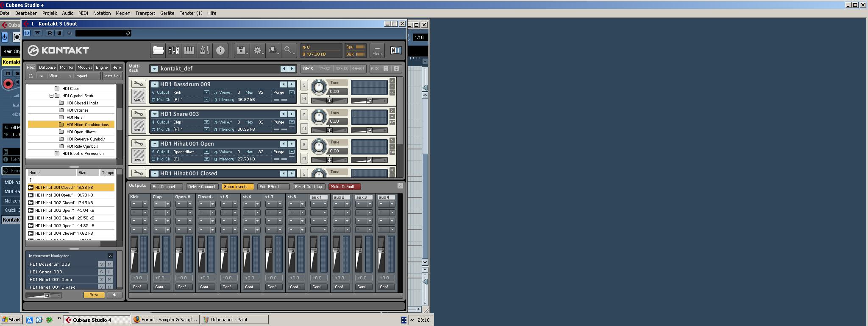Switch to the Database tab
Screen dimensions: 868x326
[x=47, y=67]
